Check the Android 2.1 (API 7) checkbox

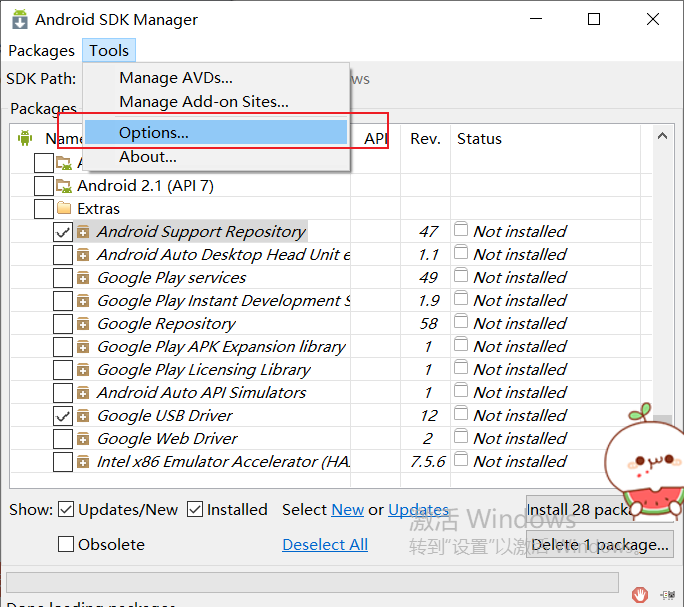pos(44,185)
